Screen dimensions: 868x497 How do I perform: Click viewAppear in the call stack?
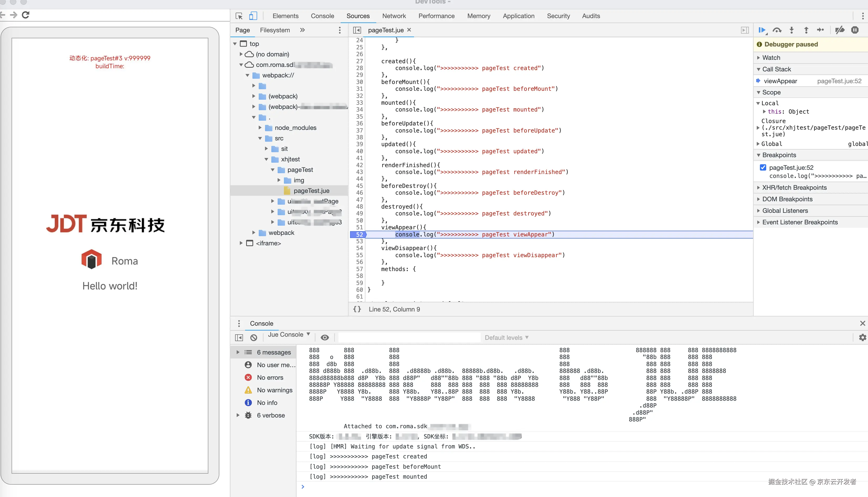pyautogui.click(x=780, y=81)
